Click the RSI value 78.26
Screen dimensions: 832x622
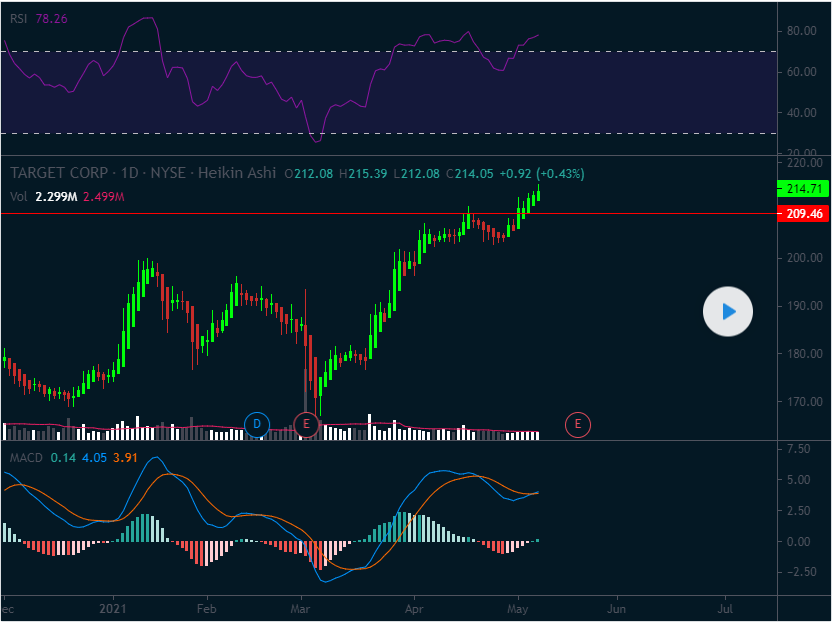coord(52,18)
